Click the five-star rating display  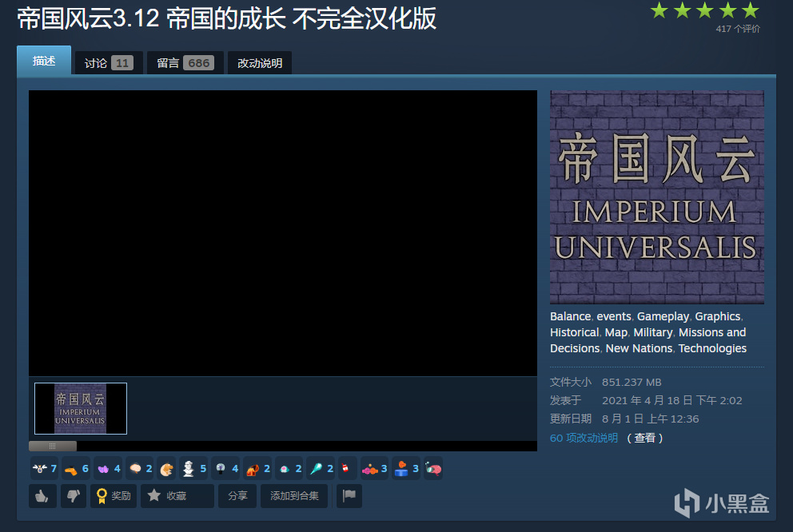point(704,10)
